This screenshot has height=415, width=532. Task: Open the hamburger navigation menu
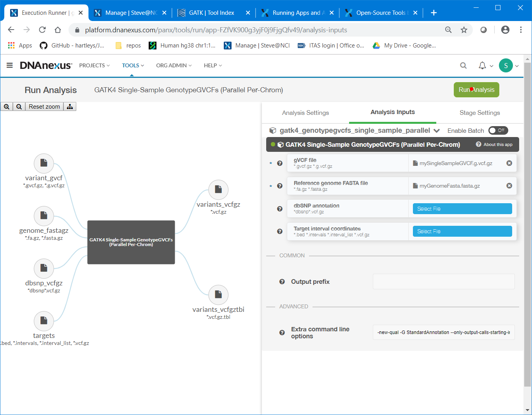coord(10,65)
